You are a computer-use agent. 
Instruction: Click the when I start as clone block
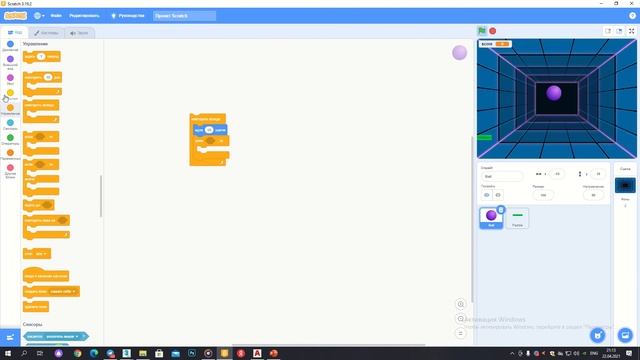[x=46, y=275]
